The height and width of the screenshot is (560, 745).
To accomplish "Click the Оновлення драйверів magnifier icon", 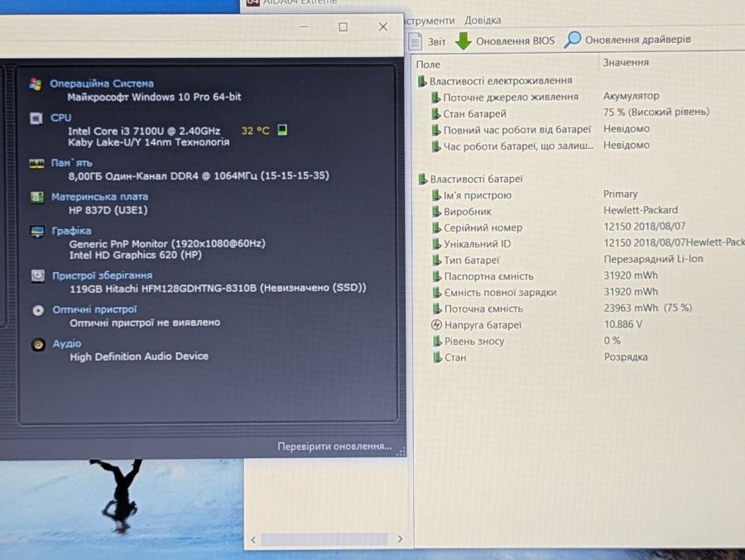I will 572,40.
